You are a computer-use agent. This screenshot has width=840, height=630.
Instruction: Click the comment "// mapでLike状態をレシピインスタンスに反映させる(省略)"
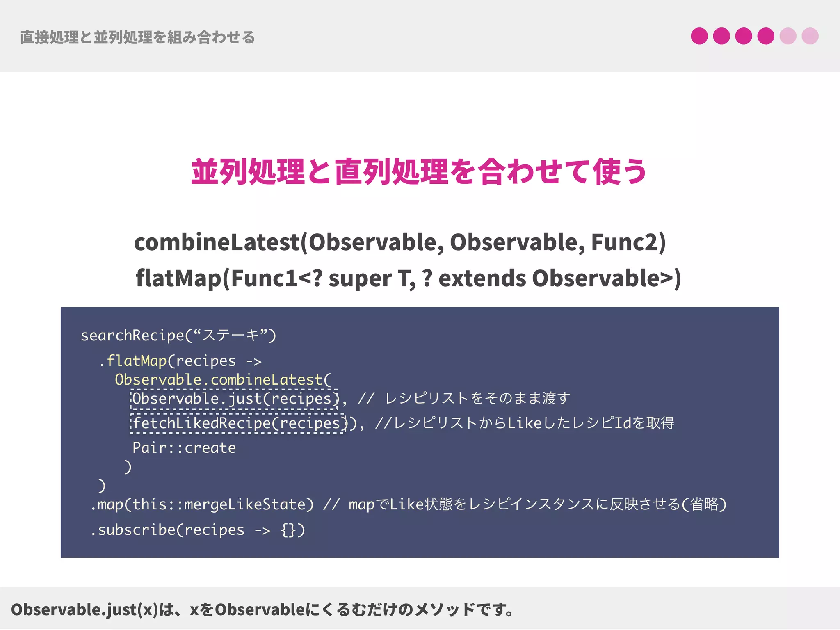point(525,504)
